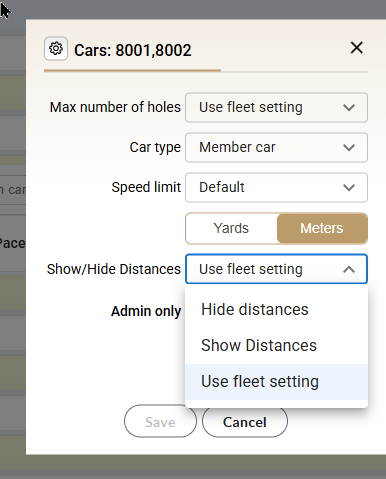
Task: Open the Speed limit dropdown showing Default
Action: click(276, 187)
